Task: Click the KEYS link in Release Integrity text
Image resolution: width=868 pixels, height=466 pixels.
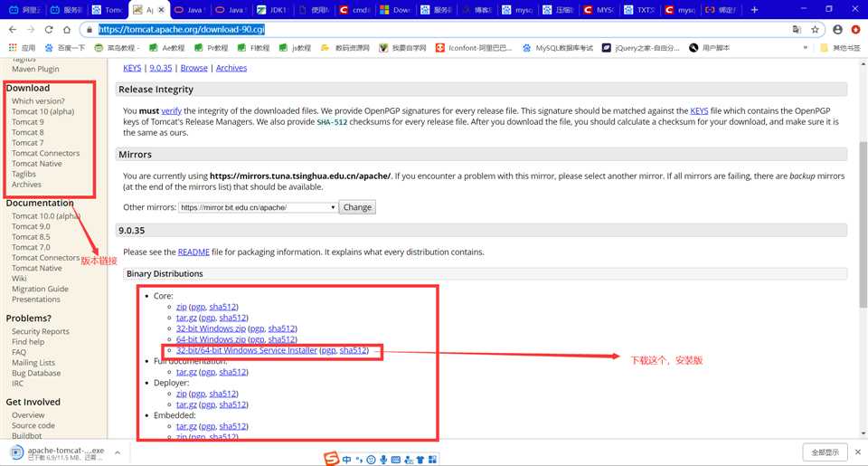Action: point(699,110)
